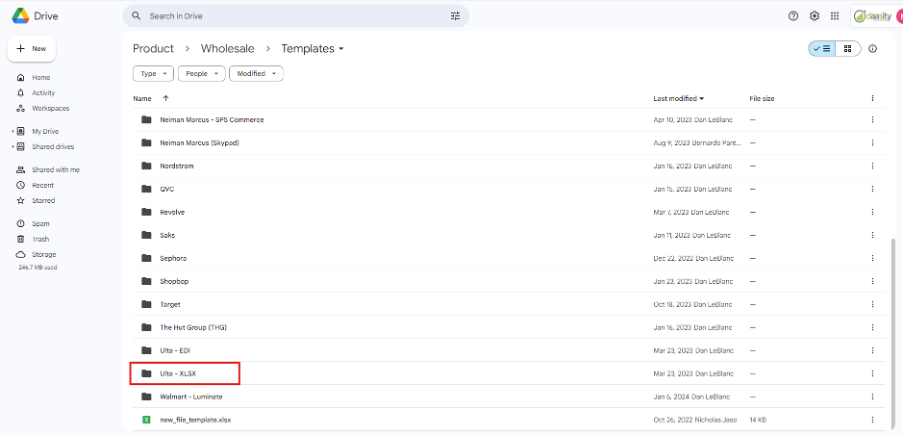
Task: Go to Wholesale in breadcrumb
Action: pos(227,48)
